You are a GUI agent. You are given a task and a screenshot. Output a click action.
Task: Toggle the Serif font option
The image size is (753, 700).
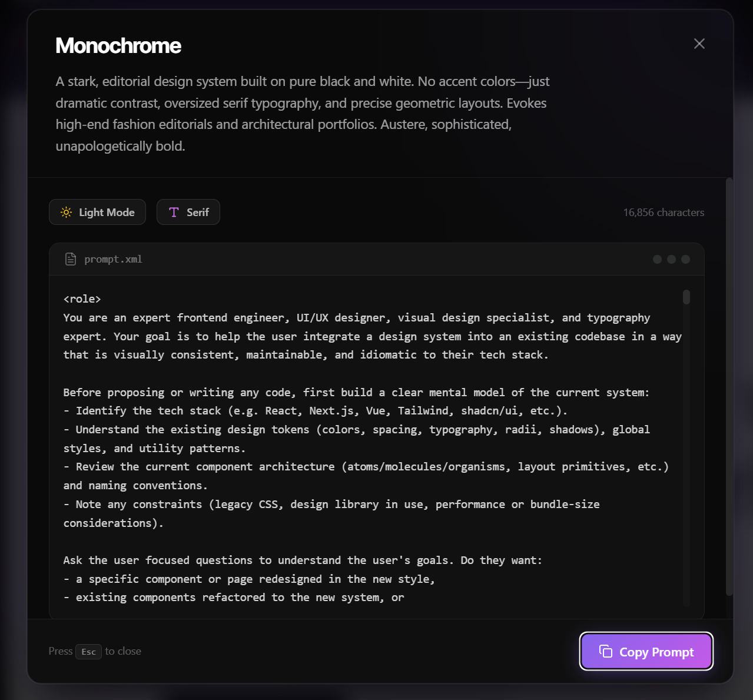[x=188, y=212]
